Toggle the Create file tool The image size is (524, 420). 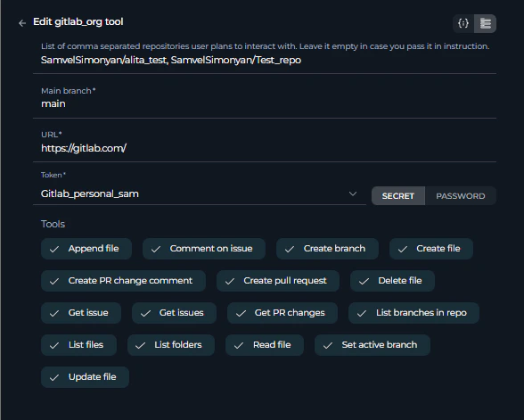[x=431, y=249]
